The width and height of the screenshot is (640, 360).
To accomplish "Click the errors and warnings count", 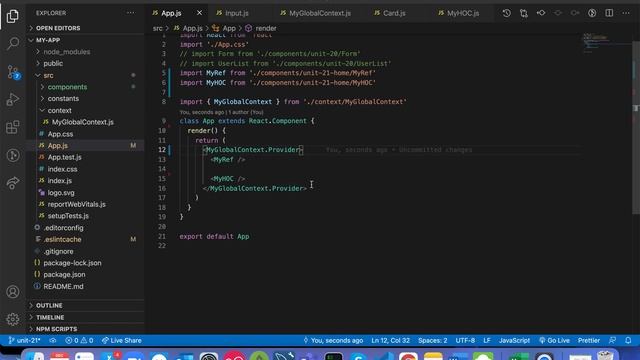I will (x=79, y=340).
